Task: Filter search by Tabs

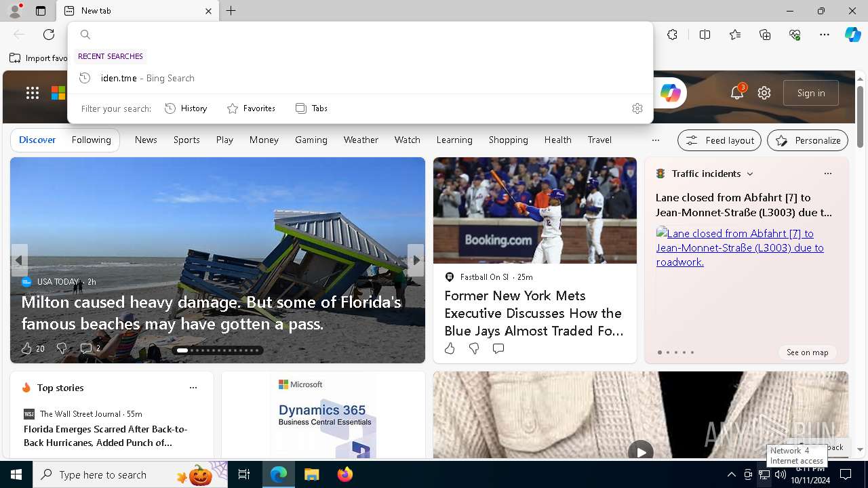Action: pyautogui.click(x=311, y=108)
